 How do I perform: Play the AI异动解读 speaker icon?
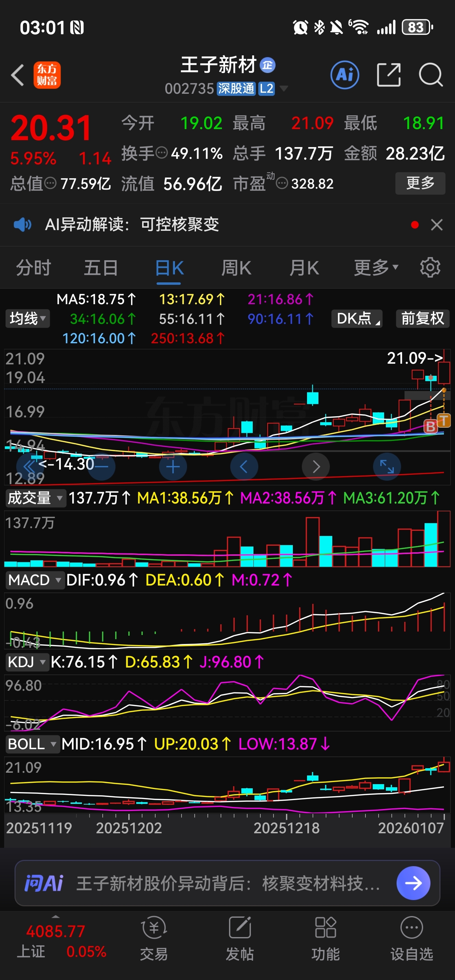pyautogui.click(x=23, y=225)
